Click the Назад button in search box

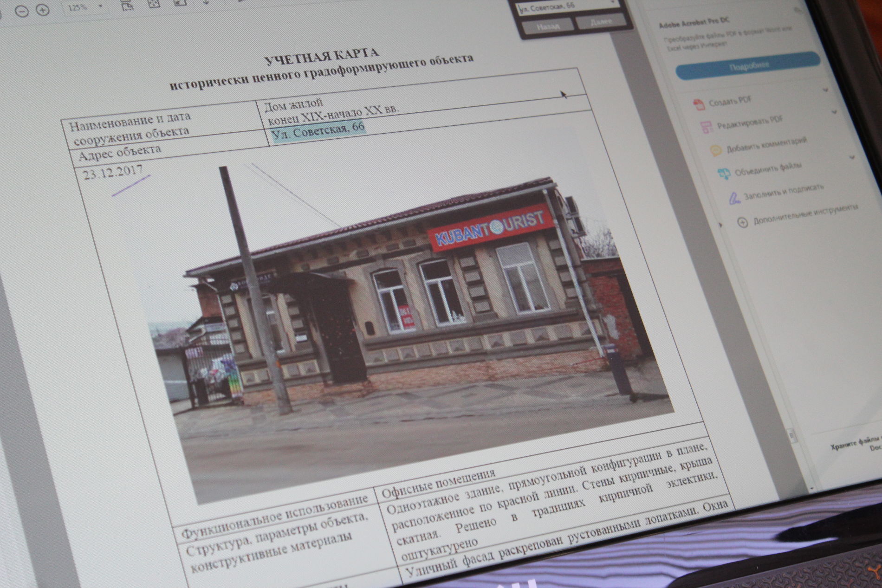tap(548, 26)
